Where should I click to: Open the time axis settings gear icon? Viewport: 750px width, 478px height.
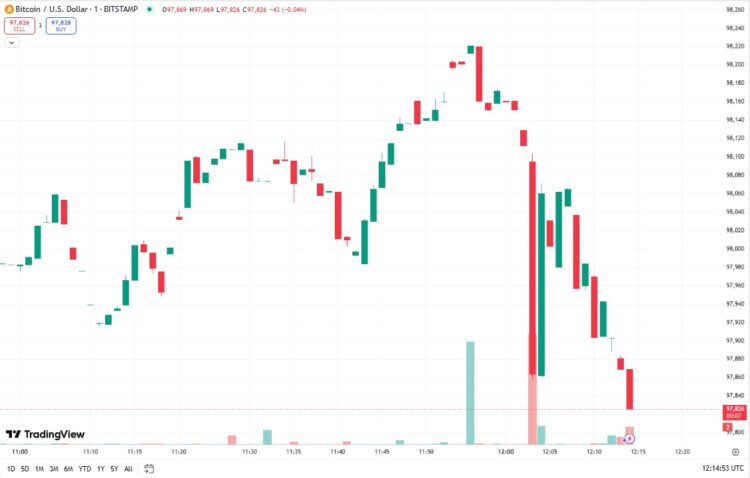pos(735,452)
